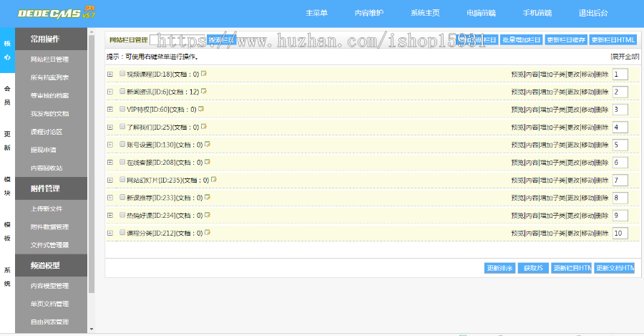The height and width of the screenshot is (336, 644).
Task: Select the 课程分类 checkbox
Action: 122,233
